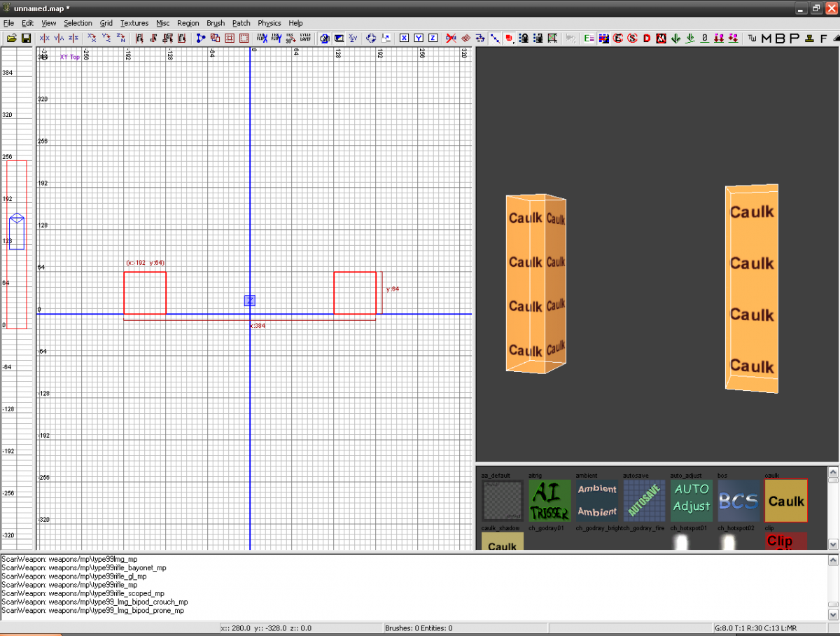
Task: Click the X-axis flip toolbar icon
Action: [45, 38]
